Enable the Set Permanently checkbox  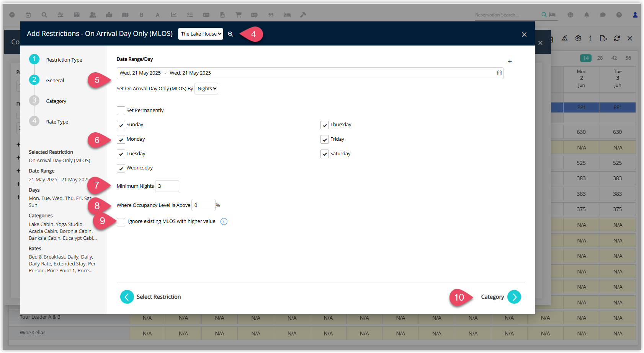121,111
